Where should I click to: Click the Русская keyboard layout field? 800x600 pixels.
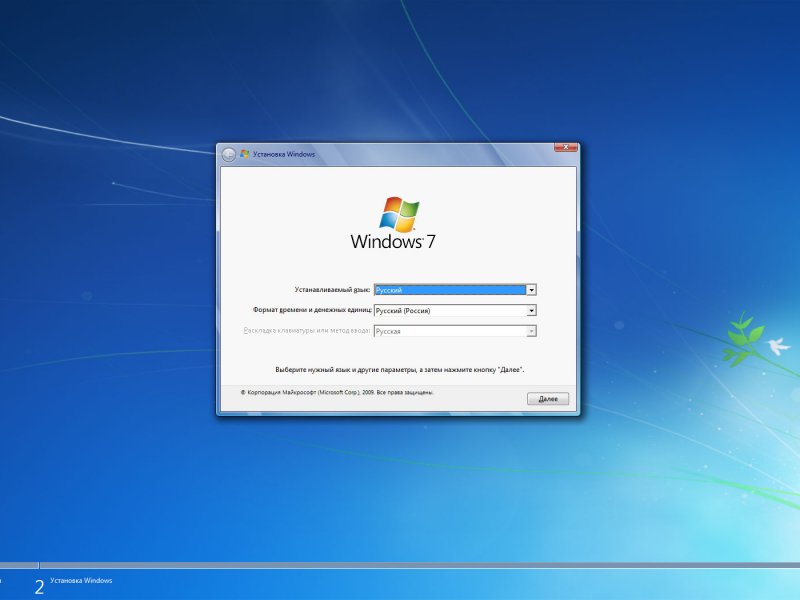[x=455, y=331]
